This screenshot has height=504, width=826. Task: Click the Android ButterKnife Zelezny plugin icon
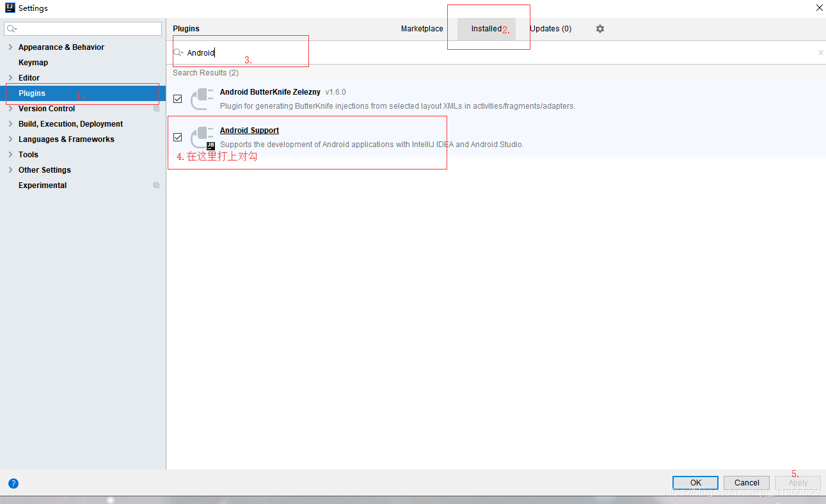pos(203,99)
